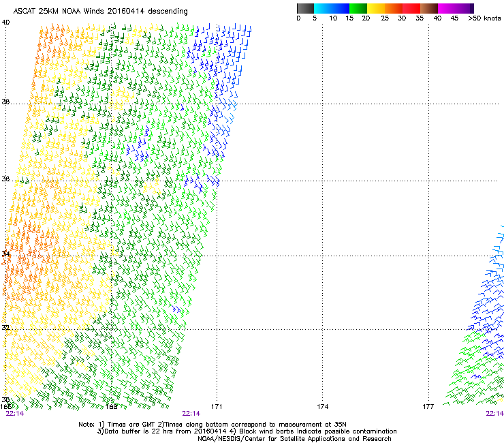
Task: Click the NOAA/NESDIS credit line
Action: (294, 439)
